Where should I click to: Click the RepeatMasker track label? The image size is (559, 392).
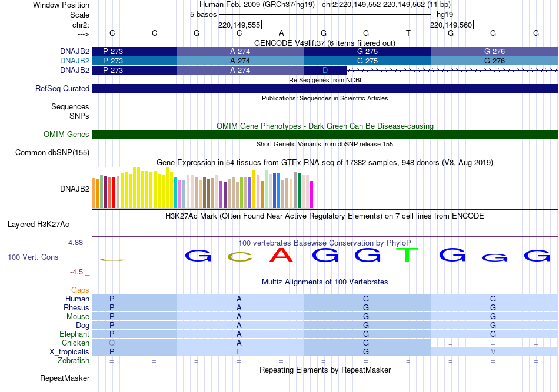pos(65,378)
